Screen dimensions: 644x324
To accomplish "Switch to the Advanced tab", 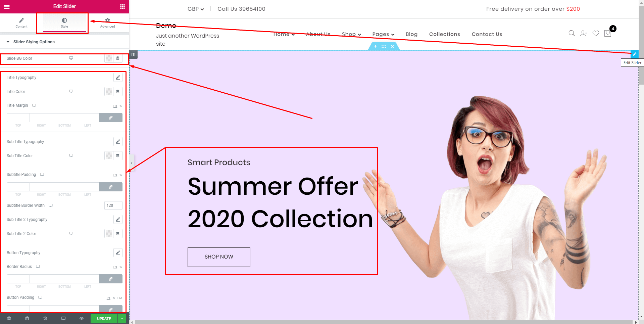I will click(107, 23).
